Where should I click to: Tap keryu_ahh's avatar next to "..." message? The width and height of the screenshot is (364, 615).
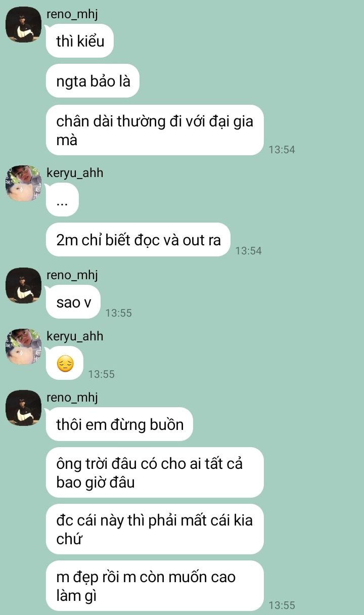[23, 183]
